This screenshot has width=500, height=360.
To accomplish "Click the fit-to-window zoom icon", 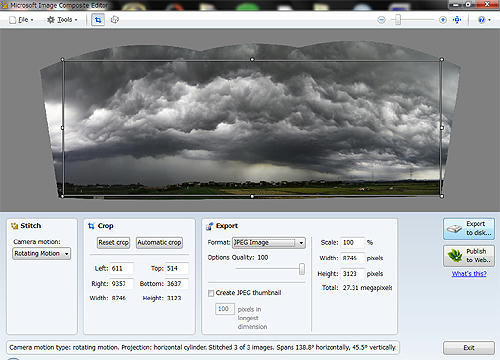I will coord(457,20).
